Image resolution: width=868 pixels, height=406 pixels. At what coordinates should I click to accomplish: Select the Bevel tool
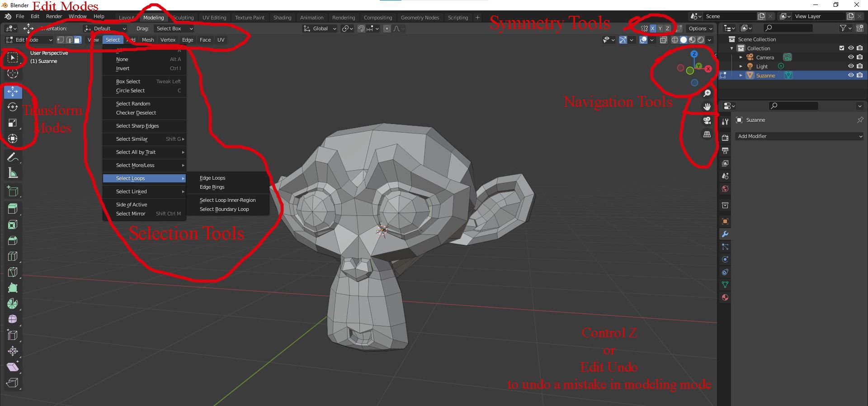pyautogui.click(x=13, y=240)
